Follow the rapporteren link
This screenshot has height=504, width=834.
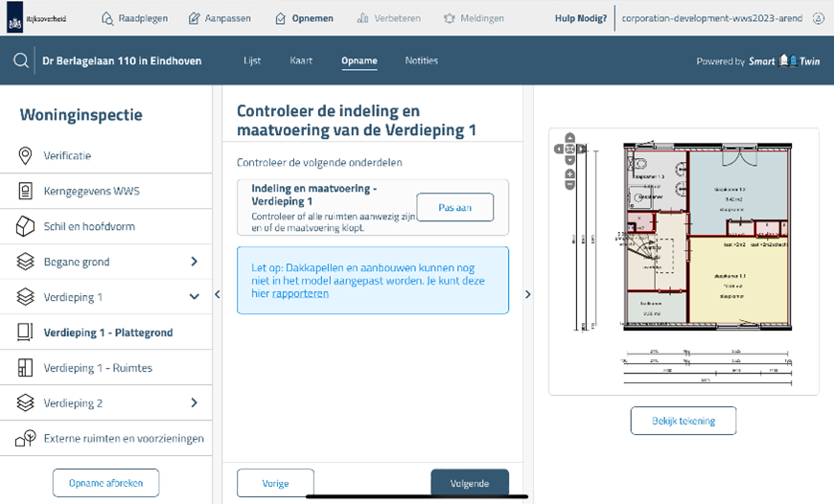pyautogui.click(x=300, y=294)
